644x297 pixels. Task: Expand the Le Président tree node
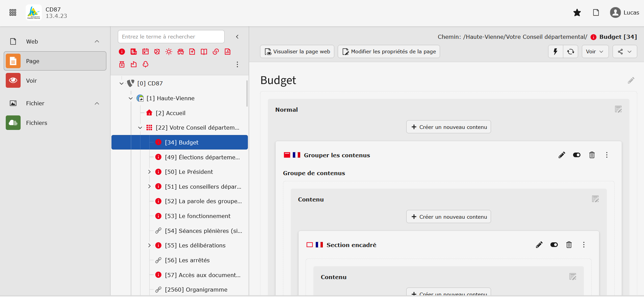(149, 172)
